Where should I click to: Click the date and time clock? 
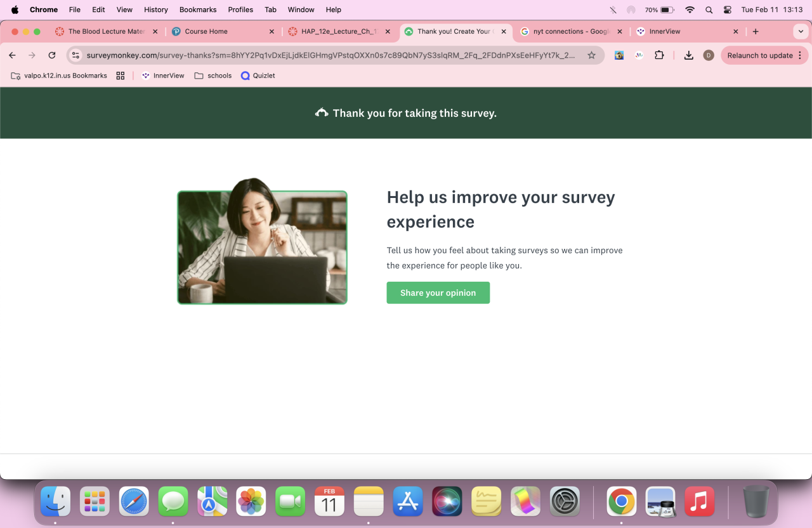tap(772, 10)
